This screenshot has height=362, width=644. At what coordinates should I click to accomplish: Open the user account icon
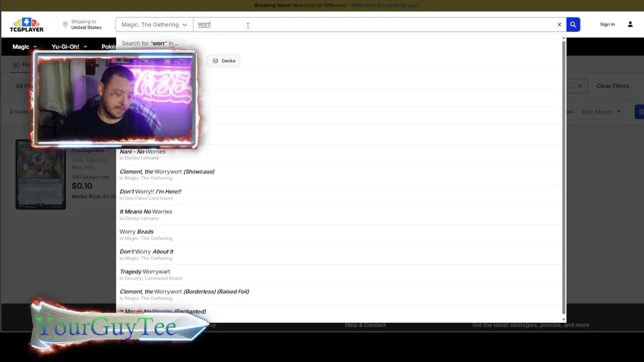pos(630,24)
